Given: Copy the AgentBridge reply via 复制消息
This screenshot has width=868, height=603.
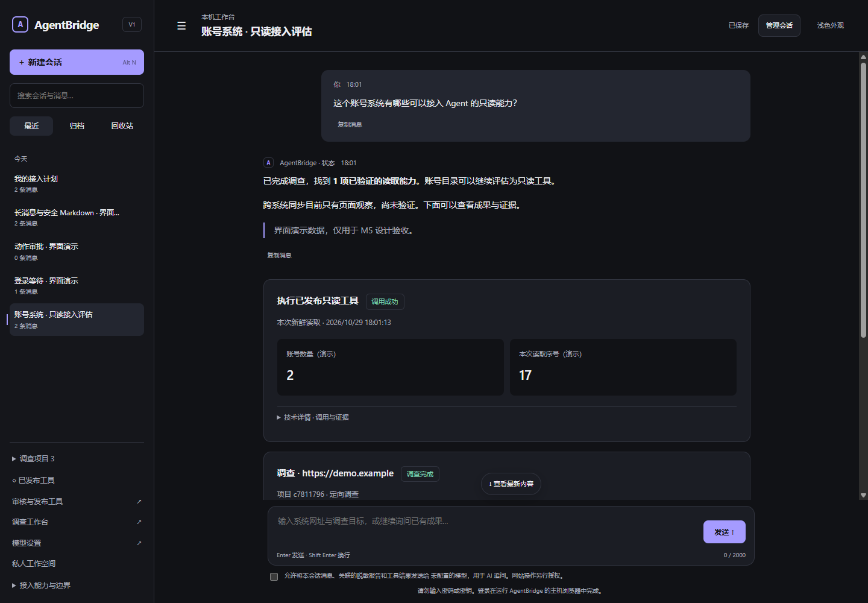Looking at the screenshot, I should tap(279, 256).
